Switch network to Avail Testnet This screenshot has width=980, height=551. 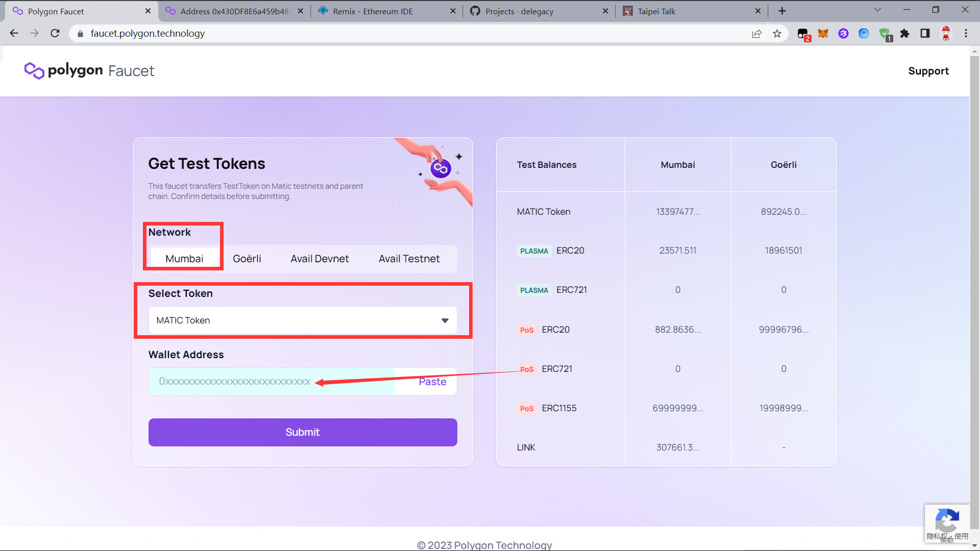(x=409, y=259)
